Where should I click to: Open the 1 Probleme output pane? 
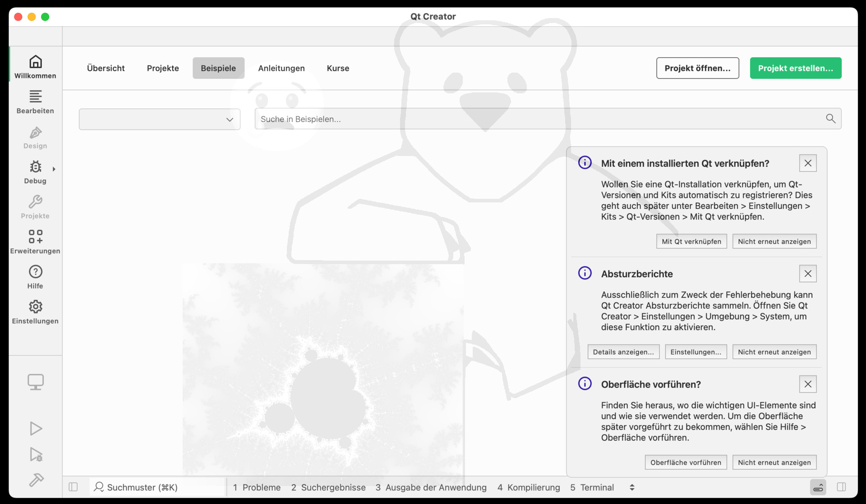click(257, 487)
